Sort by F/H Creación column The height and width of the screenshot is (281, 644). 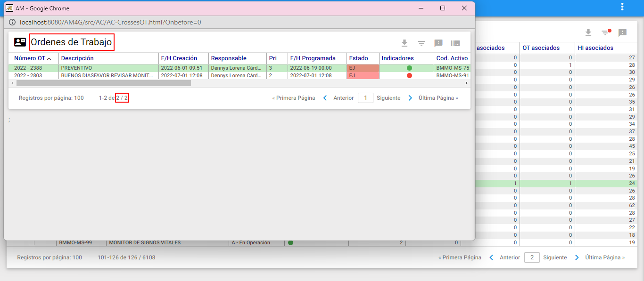click(179, 58)
